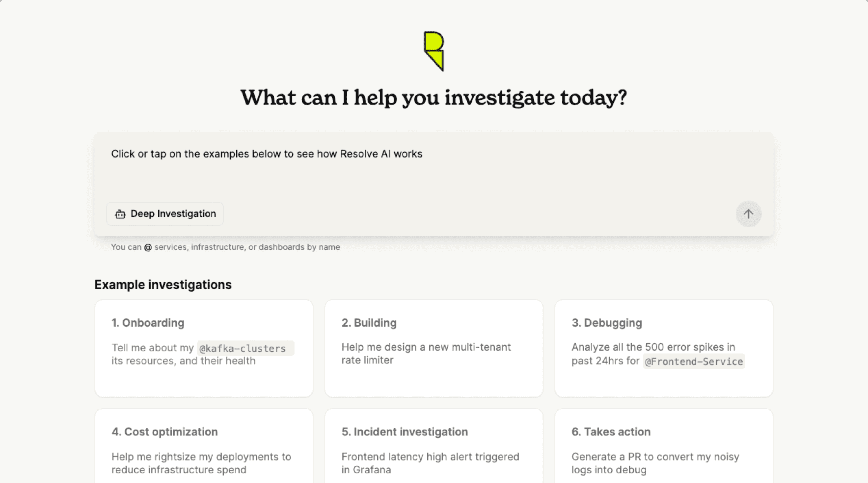The image size is (868, 483).
Task: Open the "5. Incident investigation" example
Action: [434, 449]
